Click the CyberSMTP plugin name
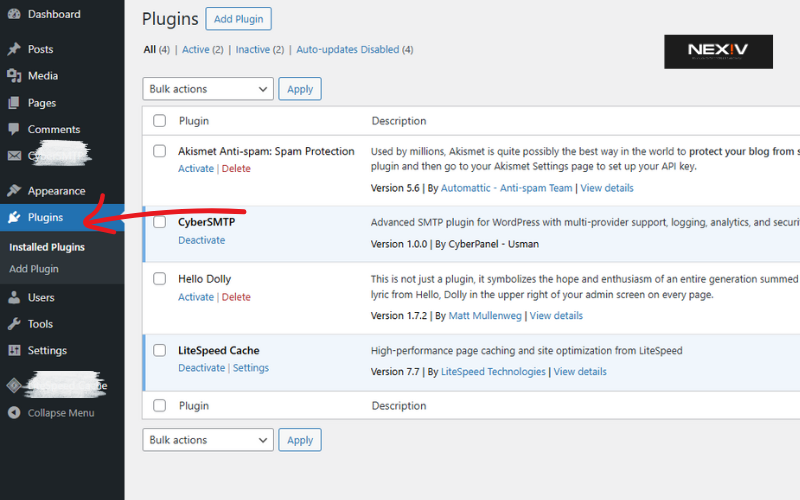The height and width of the screenshot is (500, 800). point(207,222)
